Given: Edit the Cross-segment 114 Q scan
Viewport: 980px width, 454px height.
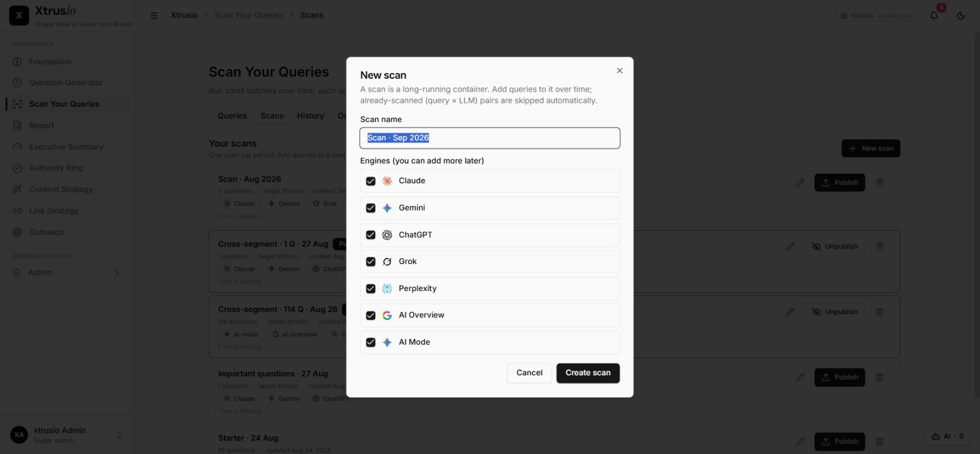Looking at the screenshot, I should pos(790,312).
